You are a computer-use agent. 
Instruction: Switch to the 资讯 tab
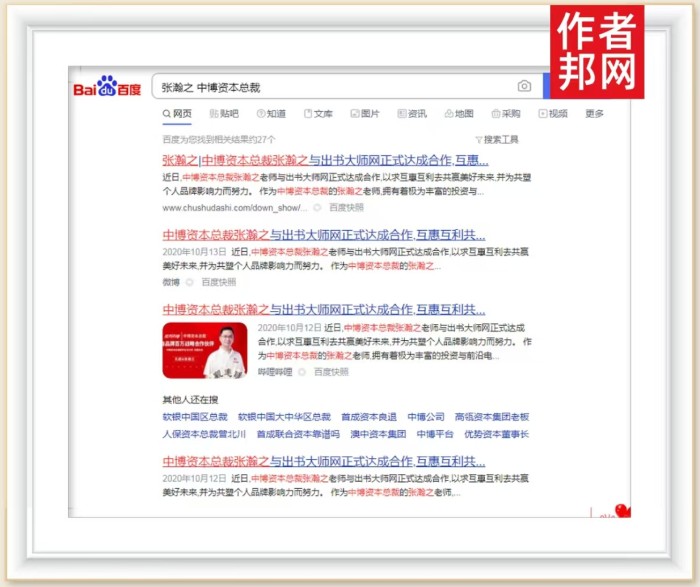click(410, 114)
